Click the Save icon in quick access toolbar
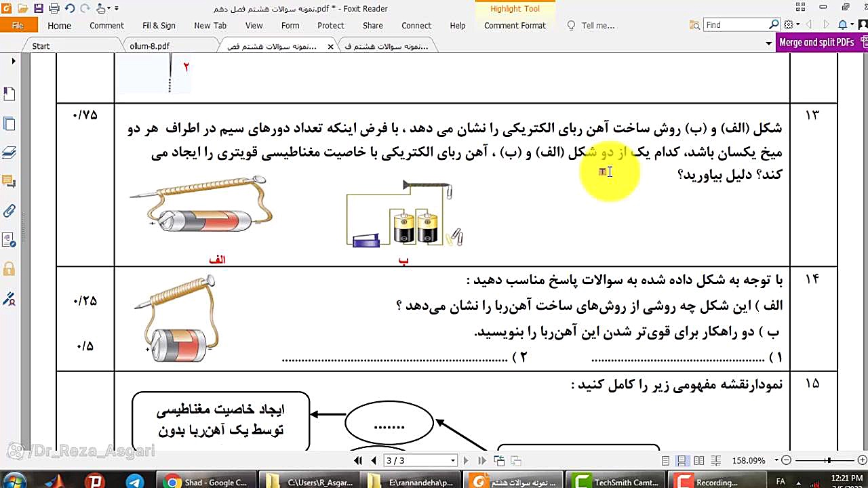 [x=38, y=9]
